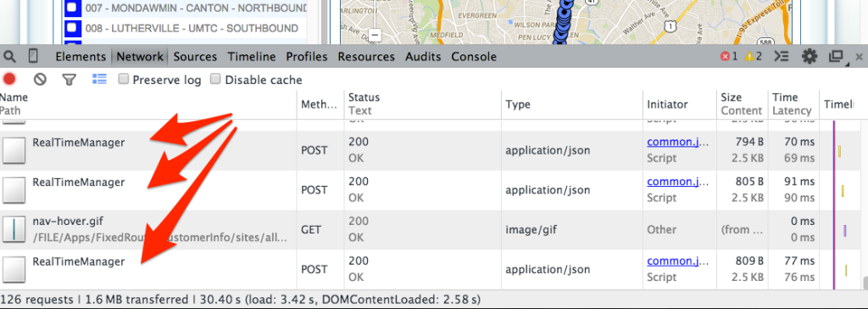Toggle the large request rows list icon

pos(99,79)
